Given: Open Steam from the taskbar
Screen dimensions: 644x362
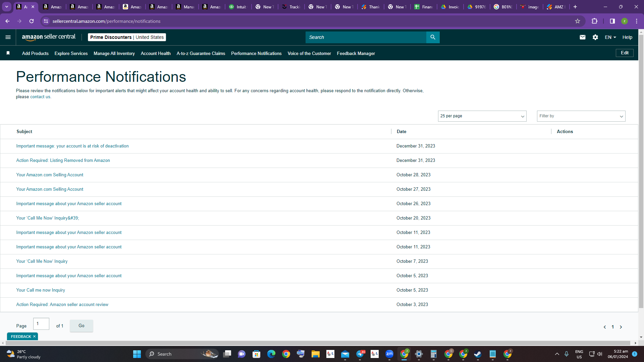Looking at the screenshot, I should click(x=478, y=354).
